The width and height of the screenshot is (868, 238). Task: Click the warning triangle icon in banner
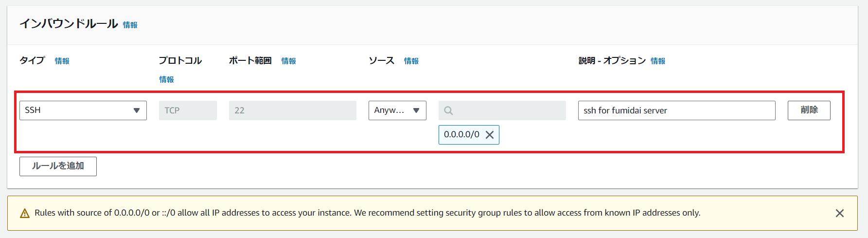pos(25,213)
